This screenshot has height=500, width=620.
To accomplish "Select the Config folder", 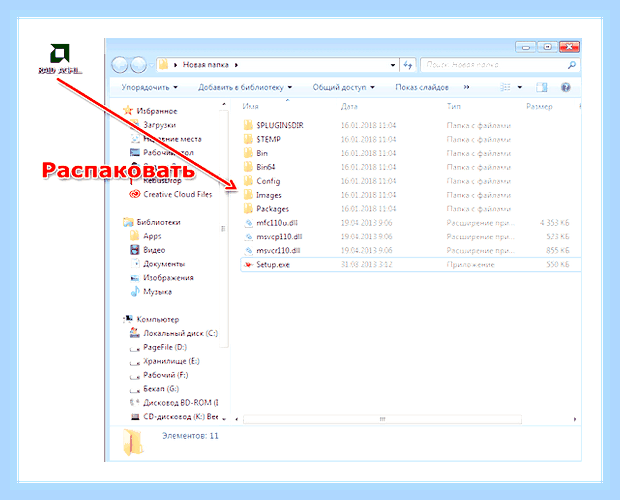I will click(x=262, y=181).
